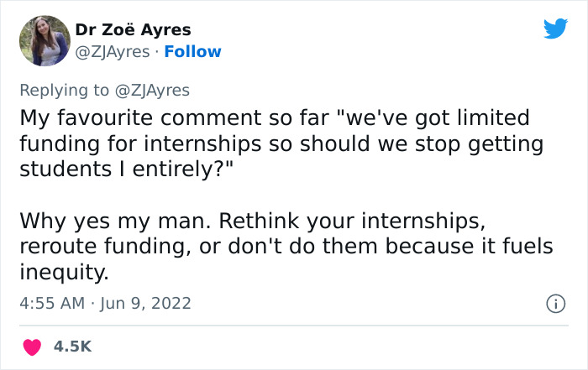This screenshot has height=370, width=588.
Task: Follow Dr Zoë Ayres
Action: click(x=192, y=51)
